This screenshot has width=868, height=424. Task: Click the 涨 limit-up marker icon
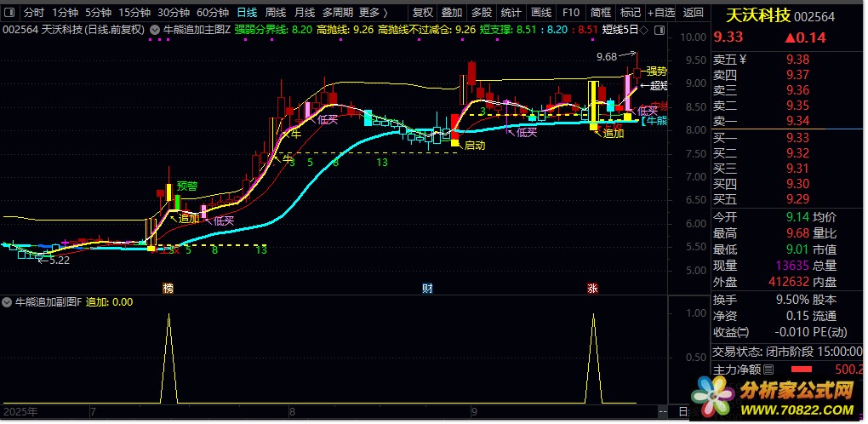(x=591, y=289)
